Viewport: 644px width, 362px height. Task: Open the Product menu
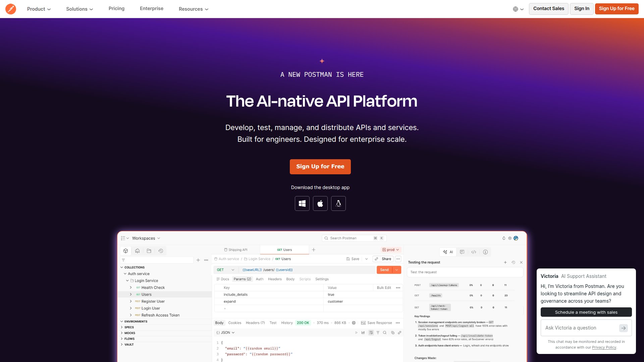click(x=39, y=9)
